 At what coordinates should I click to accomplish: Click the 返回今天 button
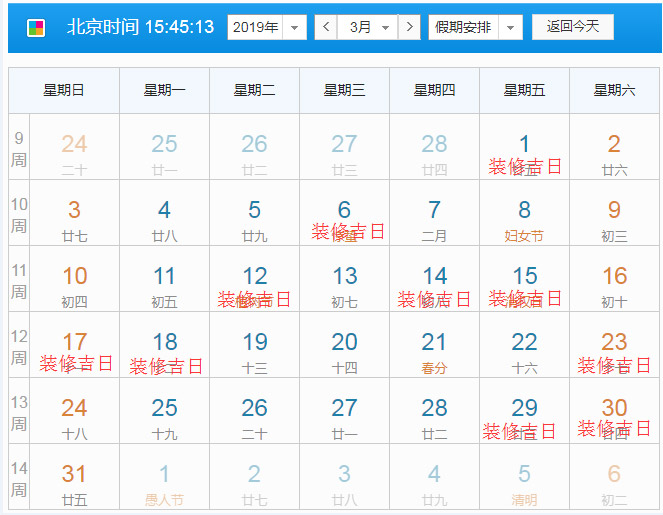[573, 26]
